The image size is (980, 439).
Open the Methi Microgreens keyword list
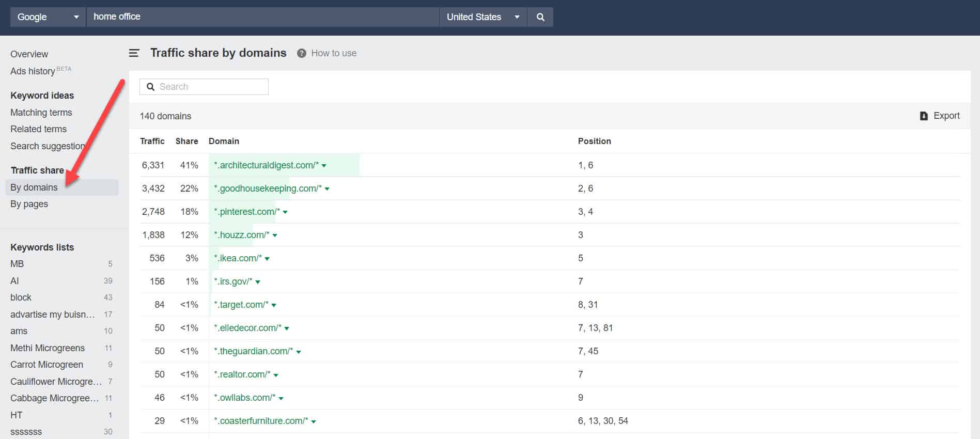48,348
